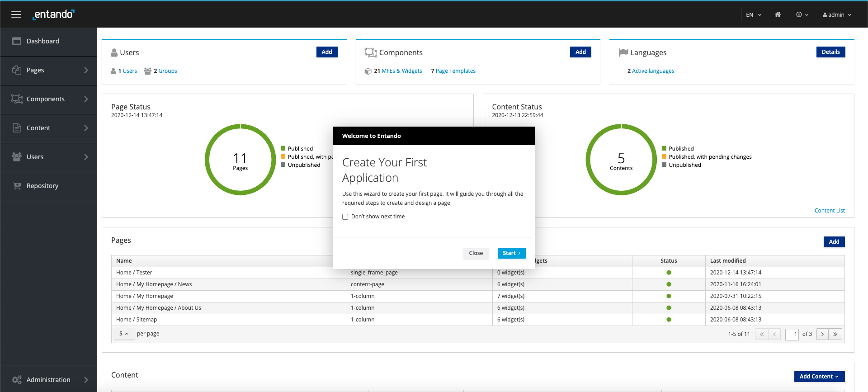Click the Components sidebar icon
Screen dimensions: 868x392
coord(17,99)
